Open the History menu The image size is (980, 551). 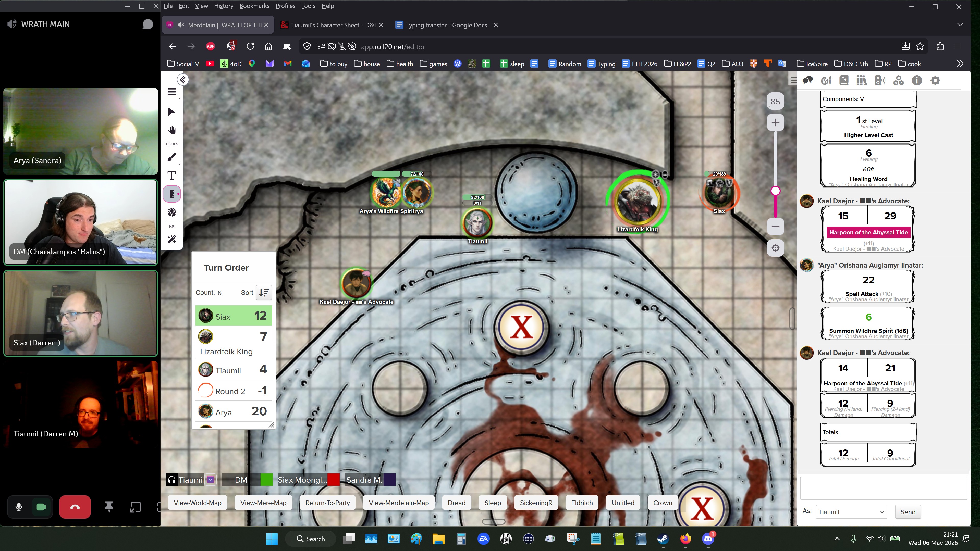click(x=224, y=6)
